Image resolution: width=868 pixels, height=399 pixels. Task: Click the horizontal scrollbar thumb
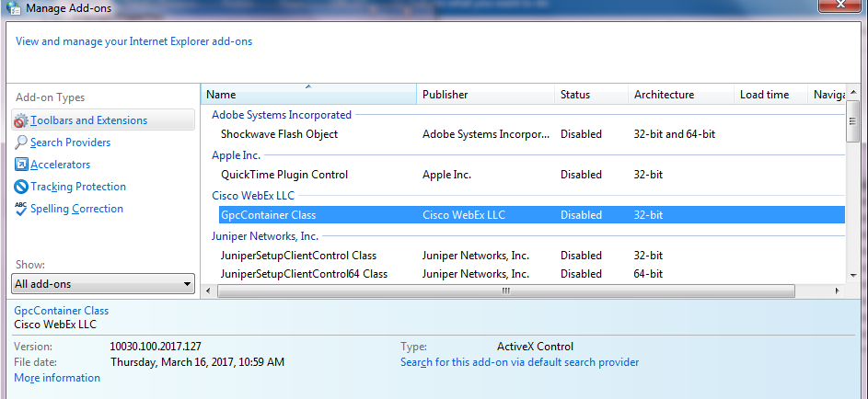(506, 291)
